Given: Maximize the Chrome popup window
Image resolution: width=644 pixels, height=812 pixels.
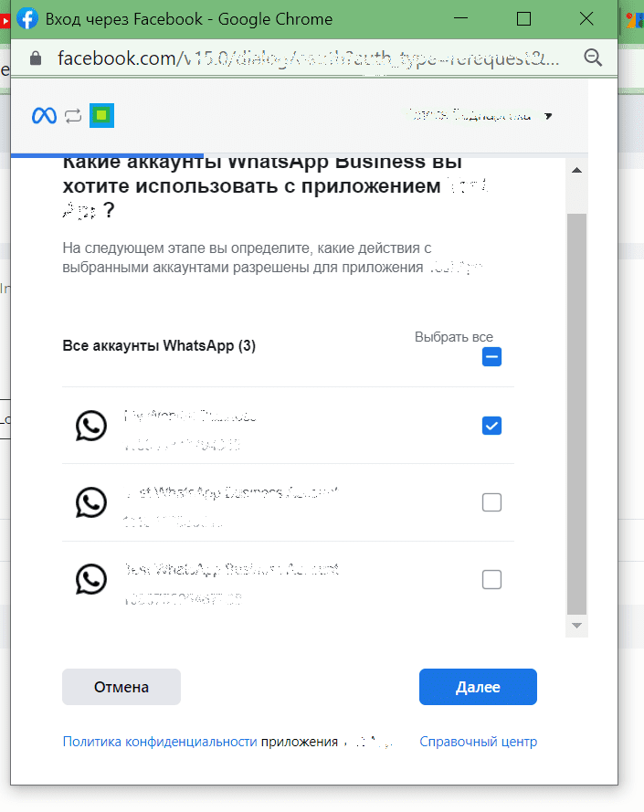Looking at the screenshot, I should pos(523,19).
